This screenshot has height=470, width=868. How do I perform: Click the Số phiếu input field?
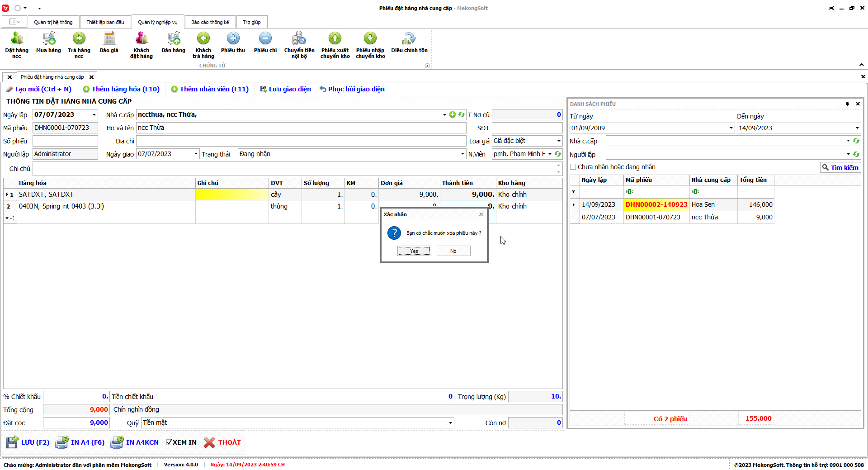pos(65,141)
